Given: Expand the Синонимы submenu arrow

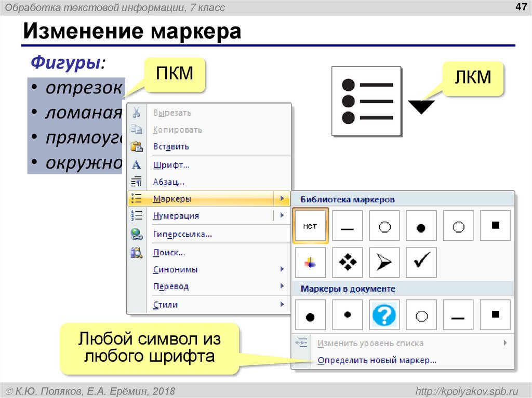Looking at the screenshot, I should coord(282,269).
